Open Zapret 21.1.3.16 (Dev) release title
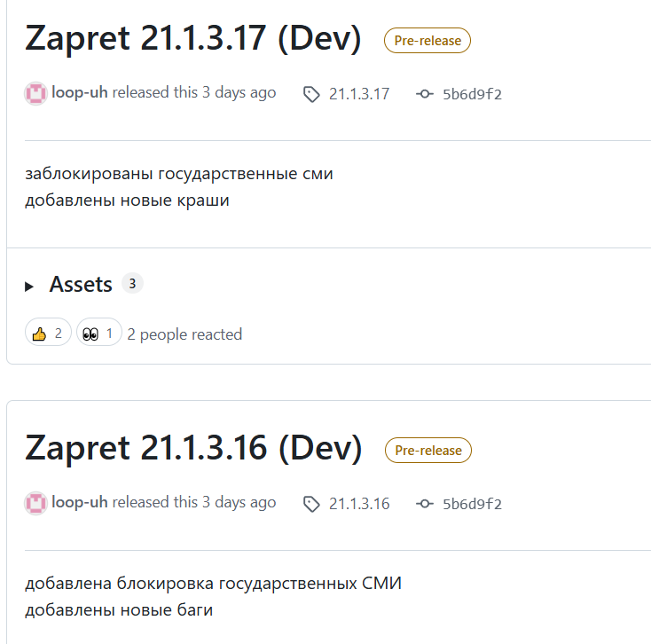This screenshot has width=651, height=644. coord(193,448)
